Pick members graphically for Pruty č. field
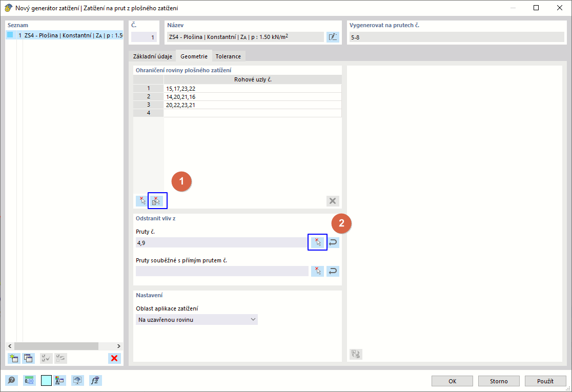The image size is (572, 392). 317,242
